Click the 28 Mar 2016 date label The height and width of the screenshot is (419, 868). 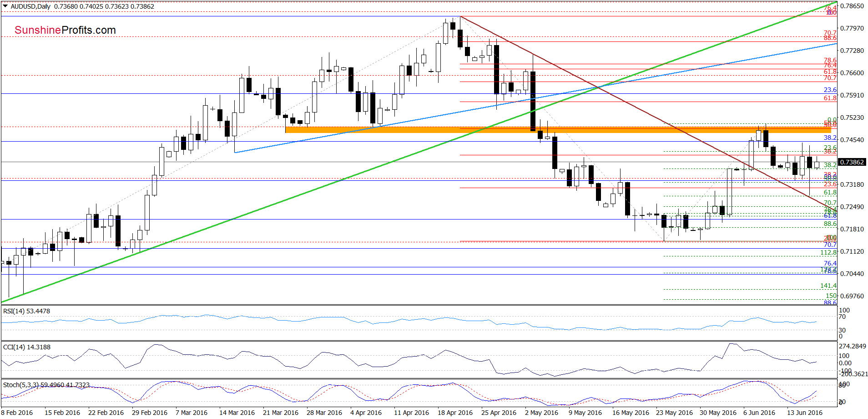pos(324,413)
